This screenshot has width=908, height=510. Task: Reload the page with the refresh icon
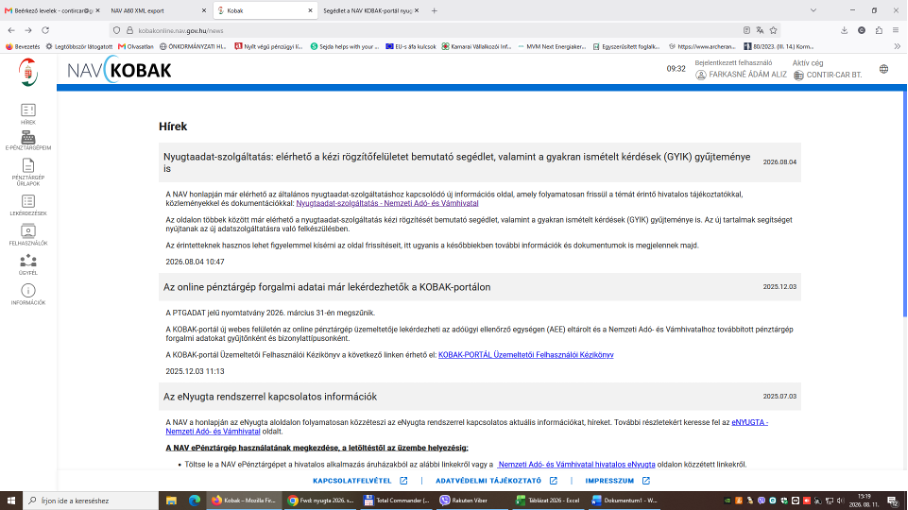point(45,30)
